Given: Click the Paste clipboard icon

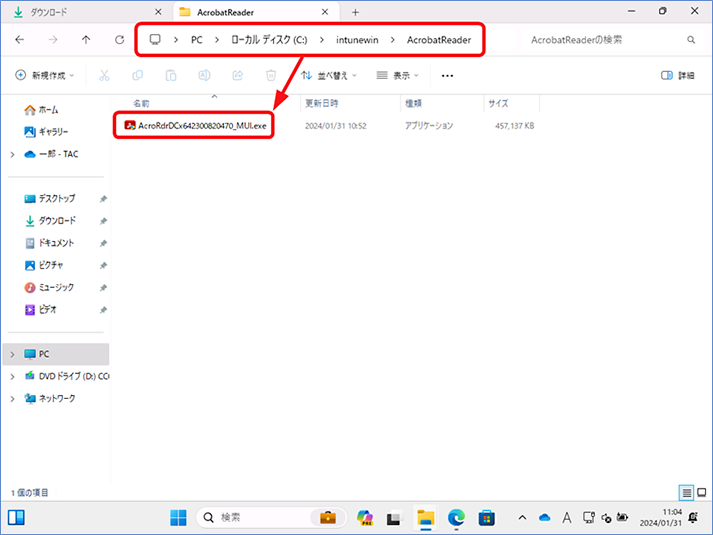Looking at the screenshot, I should (x=171, y=75).
